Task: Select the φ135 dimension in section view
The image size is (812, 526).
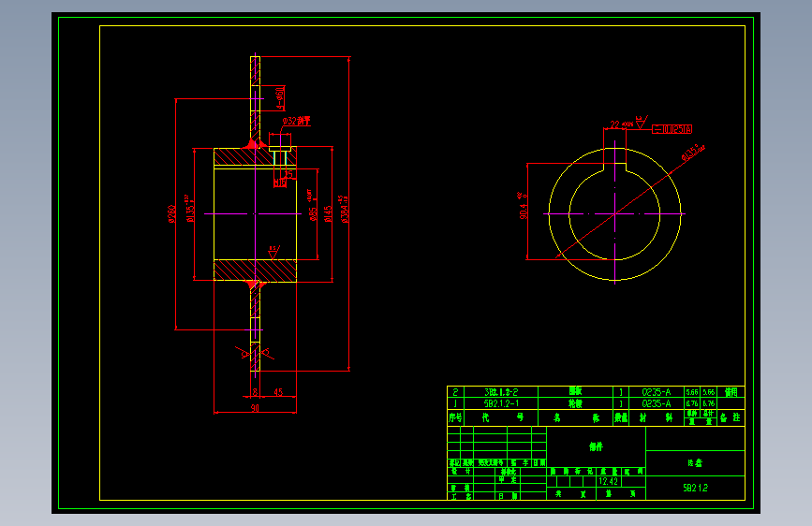Action: [190, 209]
